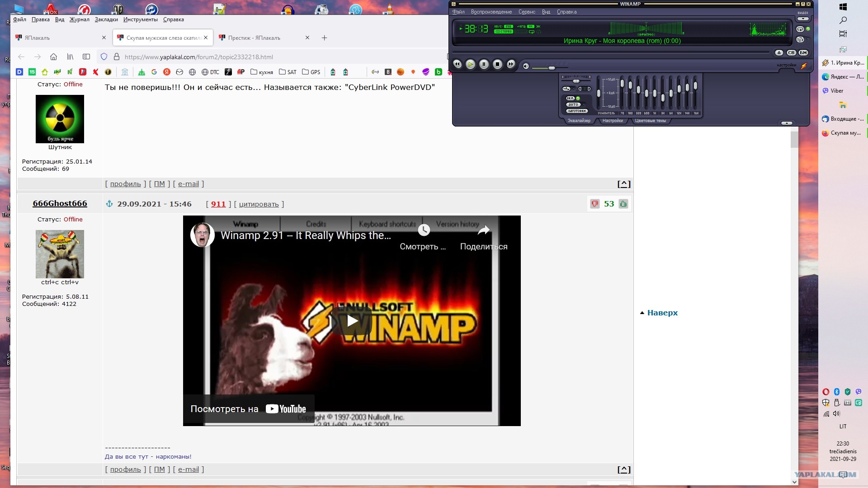Image resolution: width=868 pixels, height=488 pixels.
Task: Play the Winamp 2.91 YouTube video
Action: pos(352,321)
